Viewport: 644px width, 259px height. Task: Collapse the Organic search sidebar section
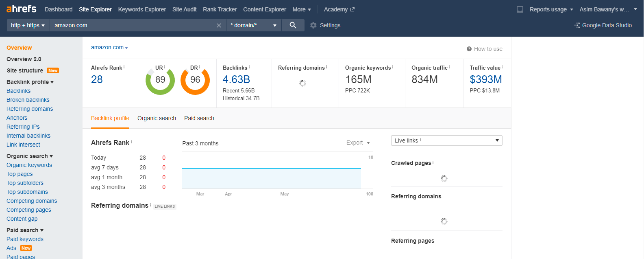pyautogui.click(x=30, y=156)
